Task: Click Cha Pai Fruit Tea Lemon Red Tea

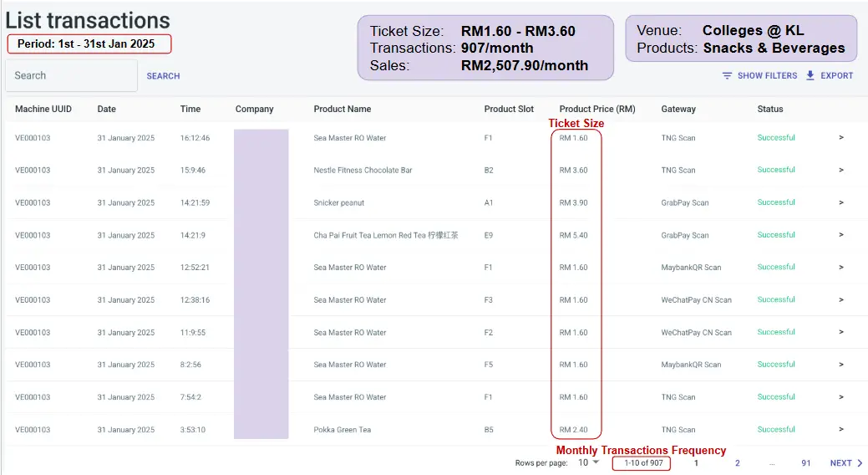Action: pos(386,235)
